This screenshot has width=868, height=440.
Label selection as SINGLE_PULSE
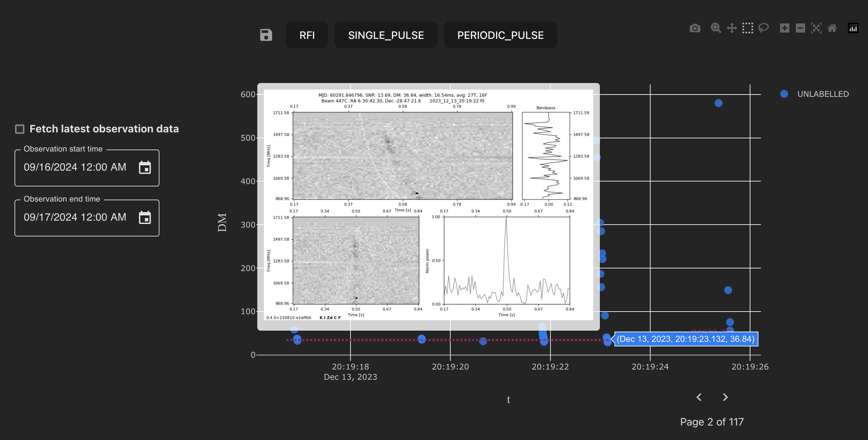(386, 35)
